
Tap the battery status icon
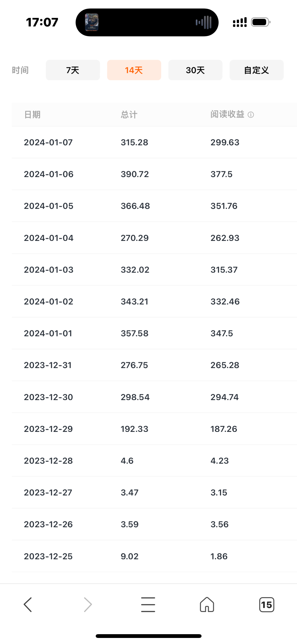tap(261, 22)
